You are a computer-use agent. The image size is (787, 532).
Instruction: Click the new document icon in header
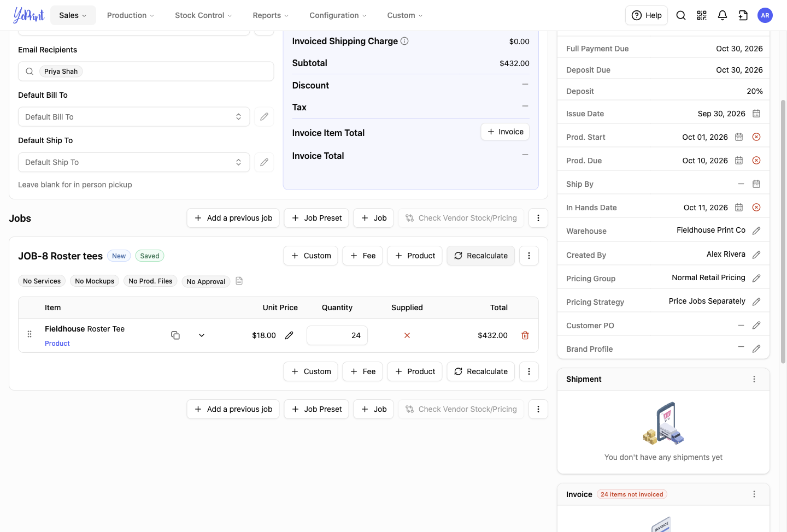point(743,15)
